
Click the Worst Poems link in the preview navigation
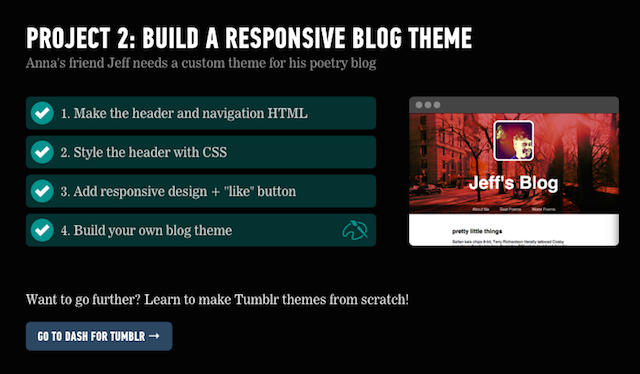(x=544, y=209)
